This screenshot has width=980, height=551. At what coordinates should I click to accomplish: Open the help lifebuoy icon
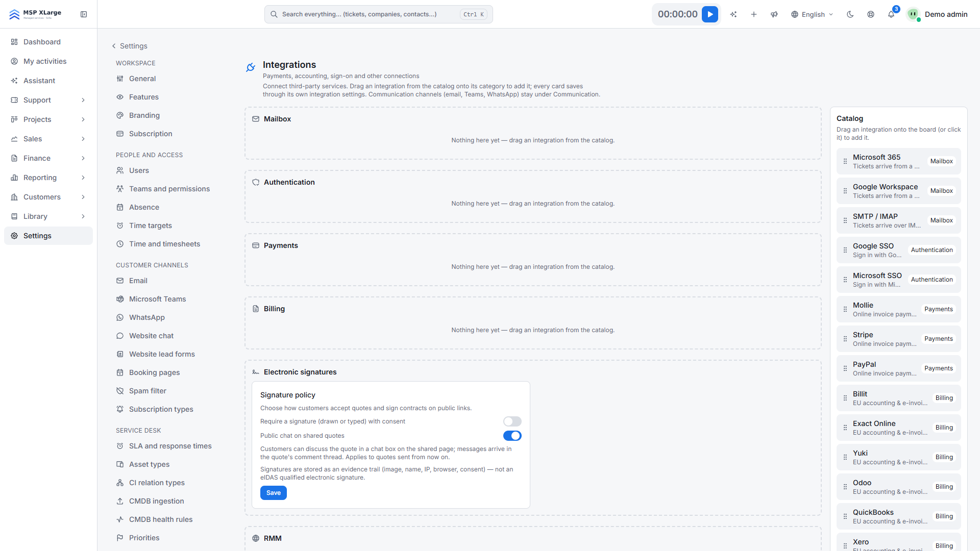pos(871,14)
